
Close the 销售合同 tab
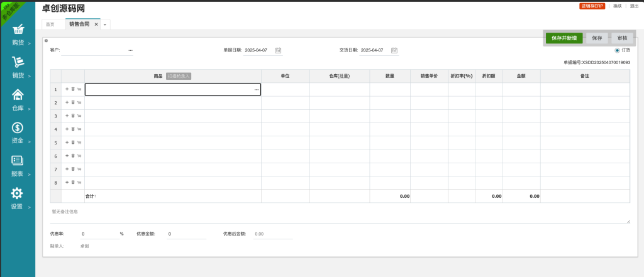click(96, 24)
